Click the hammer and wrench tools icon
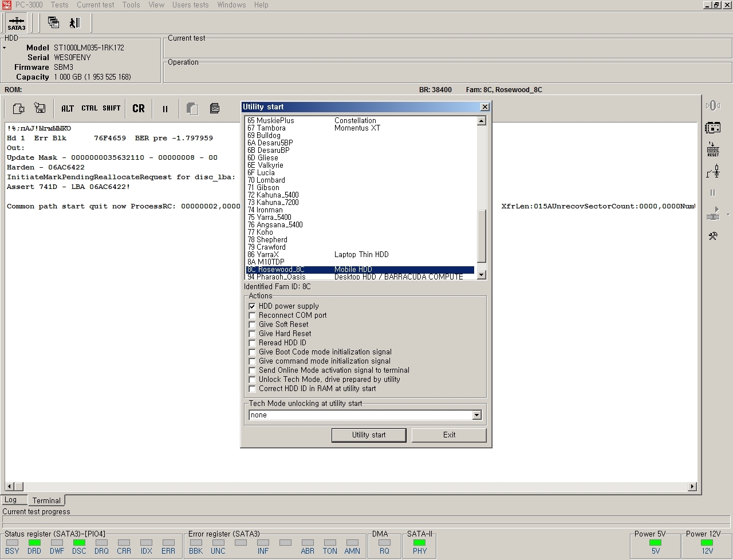The height and width of the screenshot is (560, 733). pyautogui.click(x=713, y=236)
